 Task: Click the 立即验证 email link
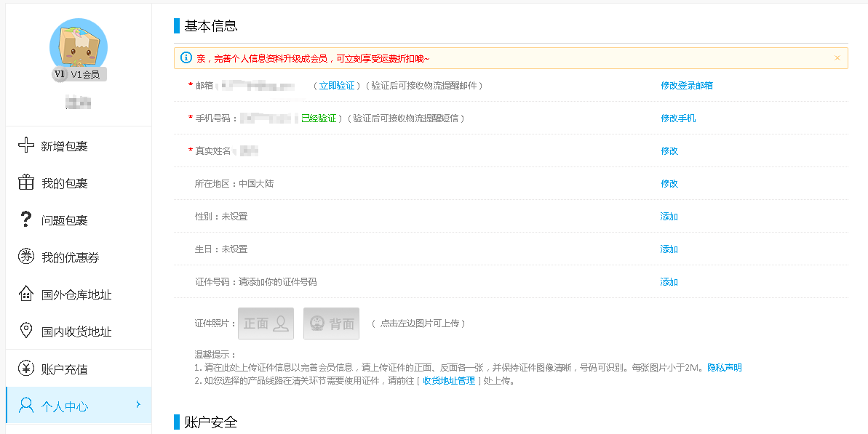337,86
